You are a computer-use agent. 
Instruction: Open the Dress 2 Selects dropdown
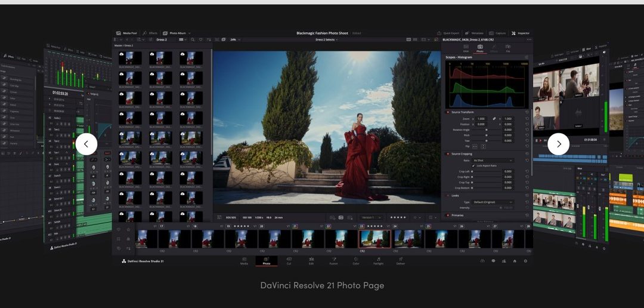pyautogui.click(x=326, y=39)
